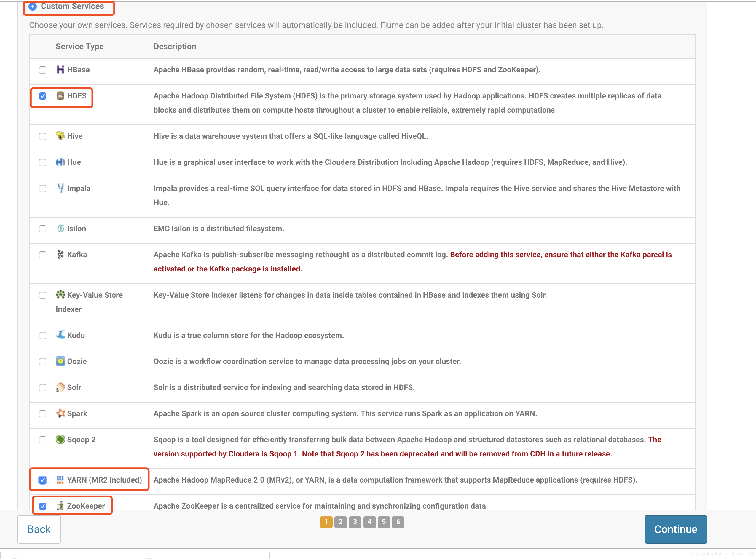Click the YARN service icon
The width and height of the screenshot is (756, 559).
[60, 480]
